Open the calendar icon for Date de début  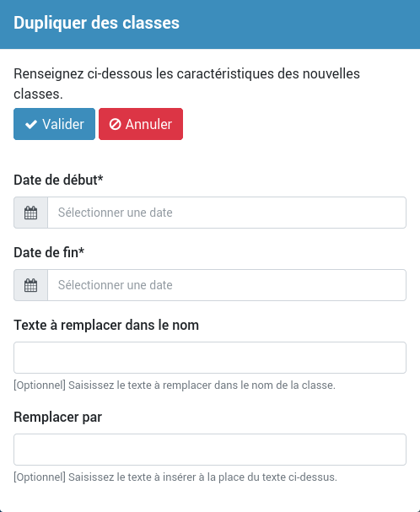30,213
